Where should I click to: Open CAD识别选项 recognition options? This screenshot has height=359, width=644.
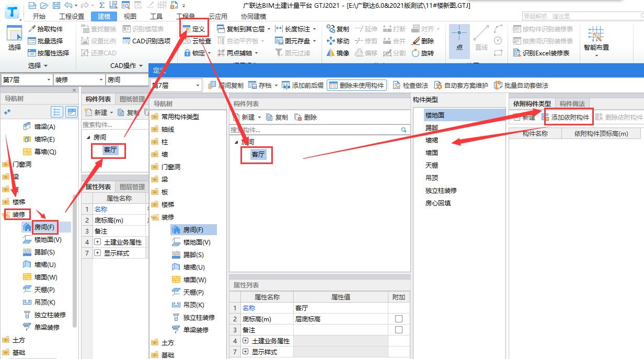click(147, 41)
